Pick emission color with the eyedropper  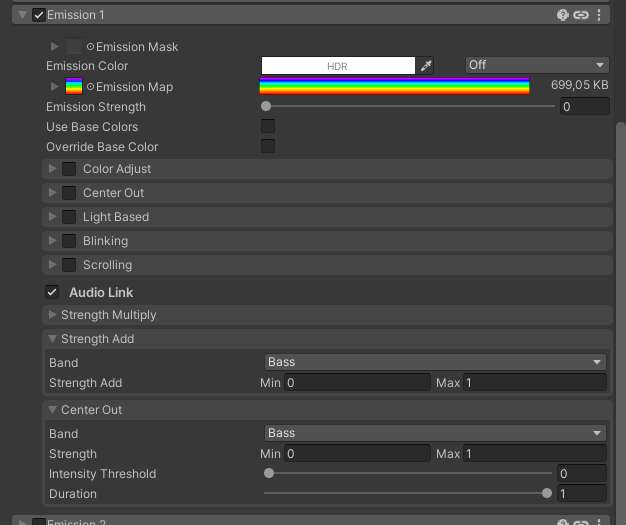(426, 65)
